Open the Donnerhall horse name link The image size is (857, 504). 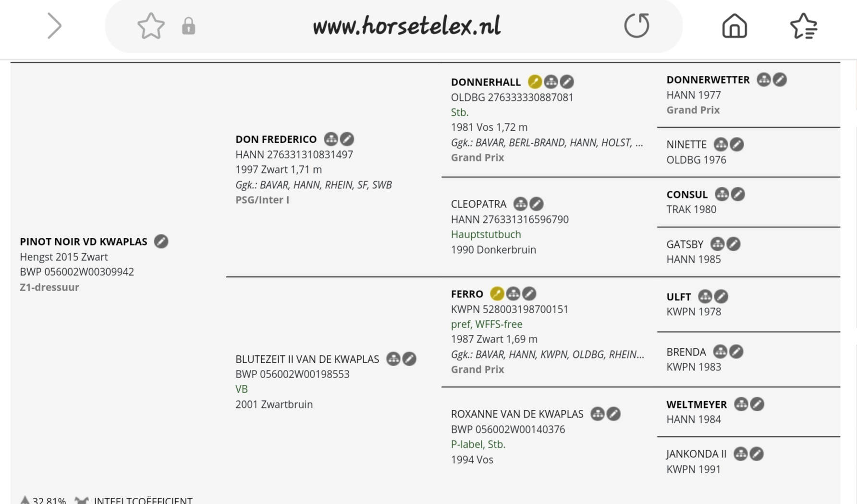(485, 82)
